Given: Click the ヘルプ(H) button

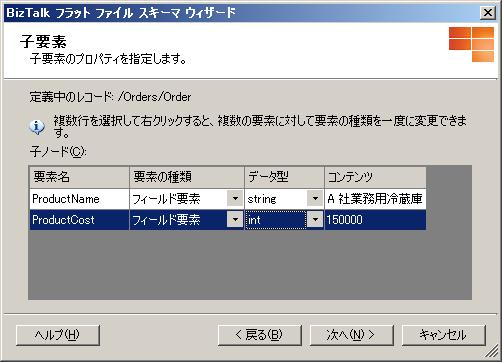Looking at the screenshot, I should 58,335.
